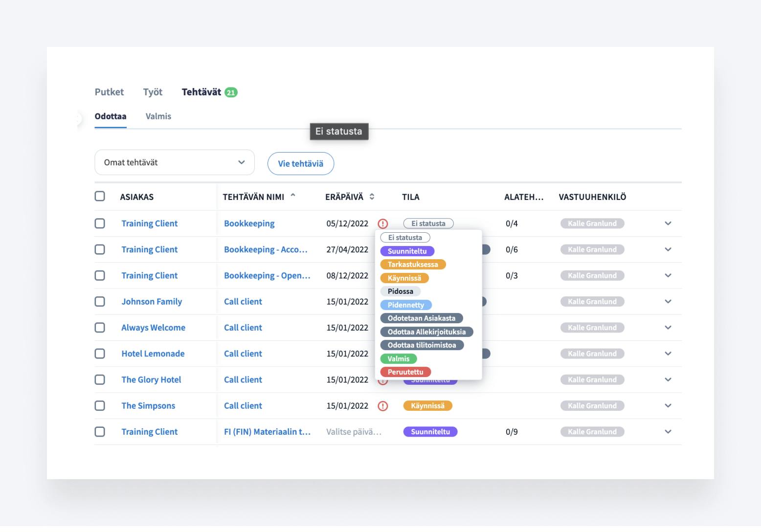Click Suunniteltu status badge in bottom row

click(430, 432)
